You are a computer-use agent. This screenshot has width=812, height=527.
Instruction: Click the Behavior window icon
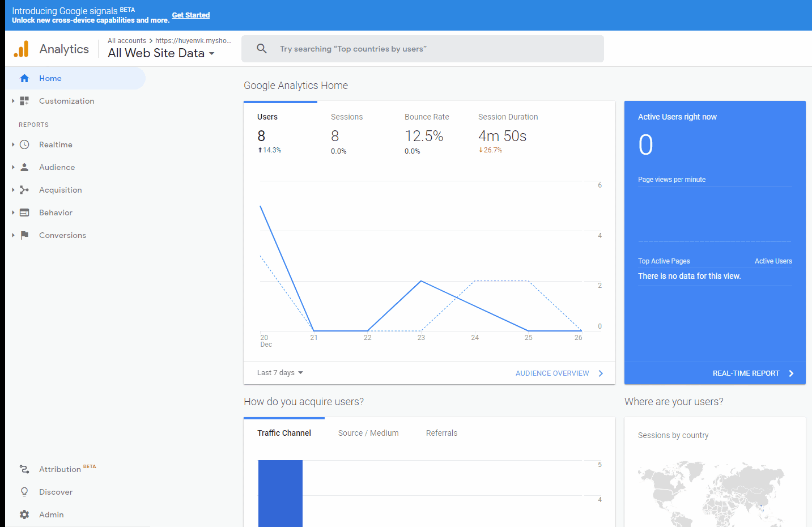(x=24, y=212)
